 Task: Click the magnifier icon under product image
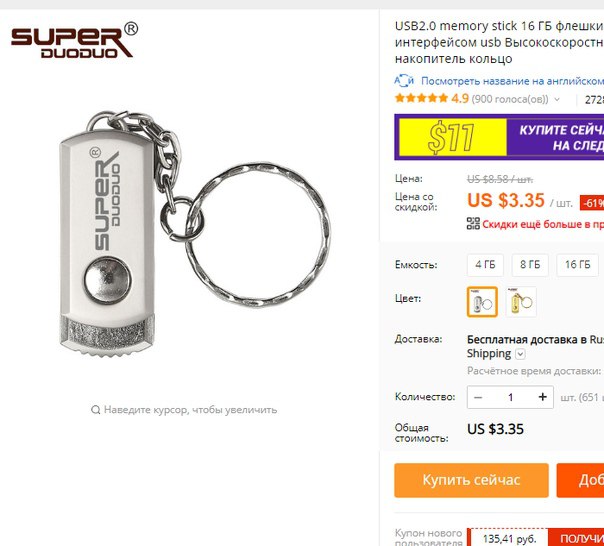coord(96,410)
